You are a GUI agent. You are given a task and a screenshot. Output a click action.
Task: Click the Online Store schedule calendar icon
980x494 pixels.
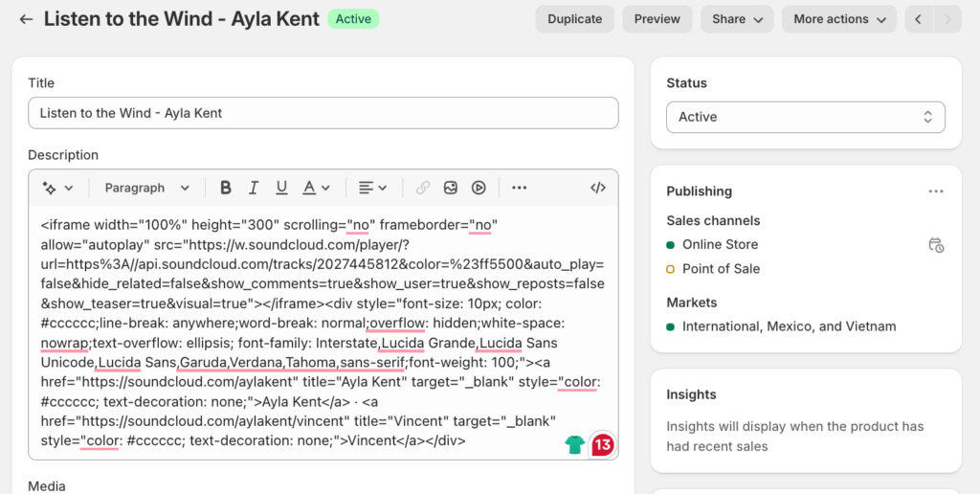click(x=936, y=245)
